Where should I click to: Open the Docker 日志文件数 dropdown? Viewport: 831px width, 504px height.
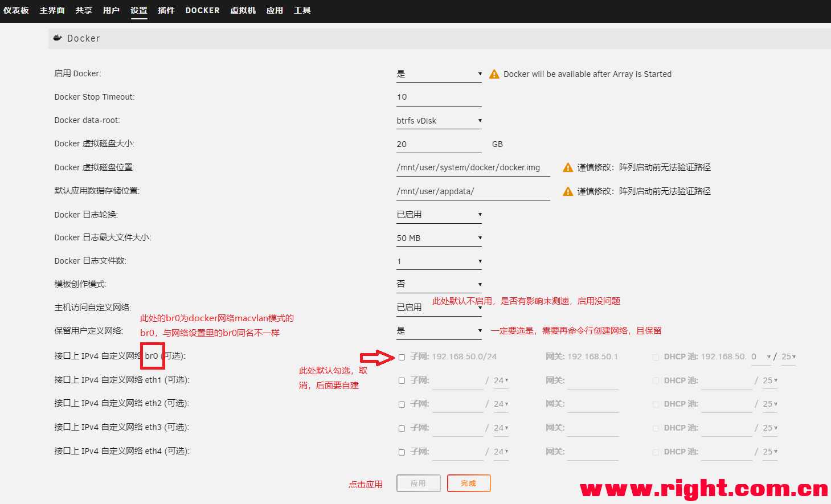[x=439, y=261]
